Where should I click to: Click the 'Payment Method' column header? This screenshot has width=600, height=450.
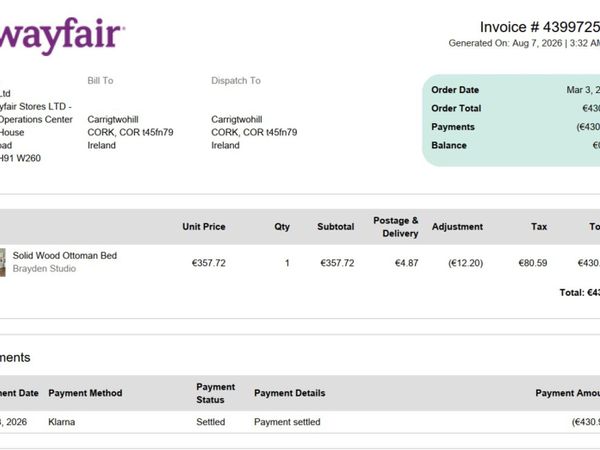pos(85,393)
